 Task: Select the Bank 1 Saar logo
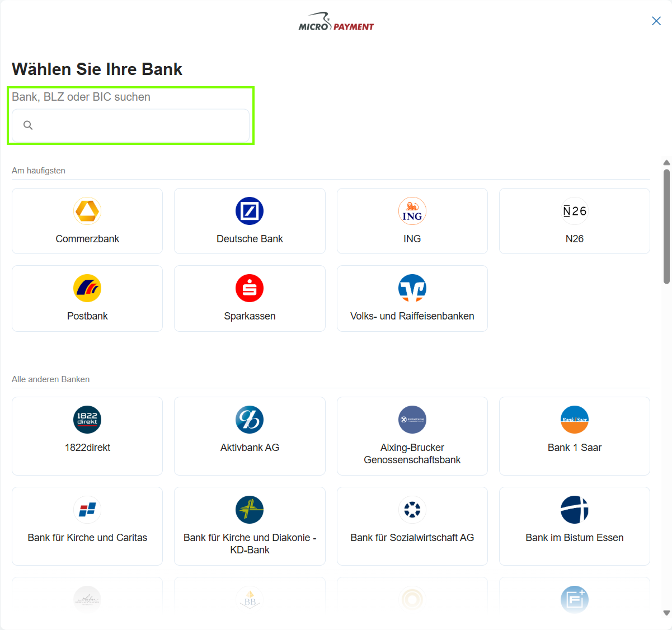click(575, 420)
